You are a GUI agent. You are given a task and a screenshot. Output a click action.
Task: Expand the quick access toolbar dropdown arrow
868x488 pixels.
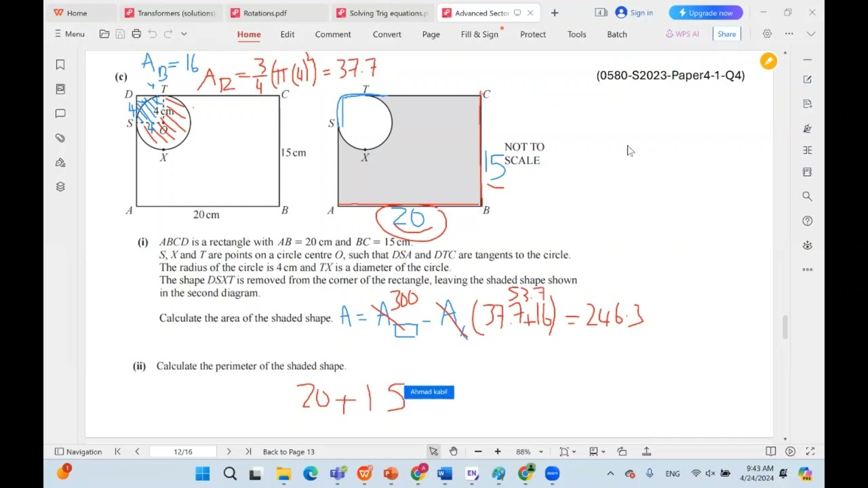(x=184, y=34)
